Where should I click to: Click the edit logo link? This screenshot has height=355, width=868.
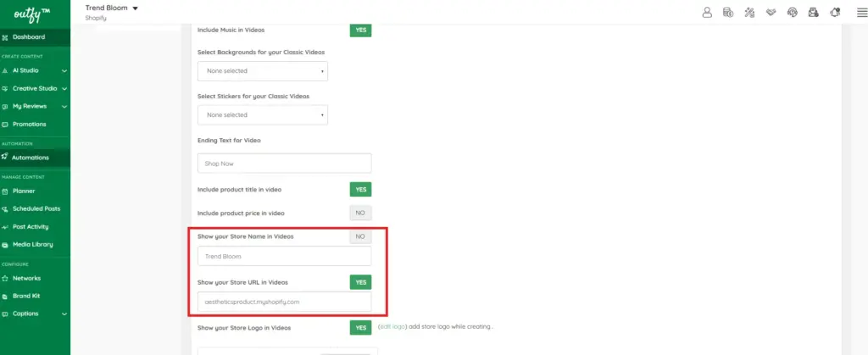click(392, 327)
